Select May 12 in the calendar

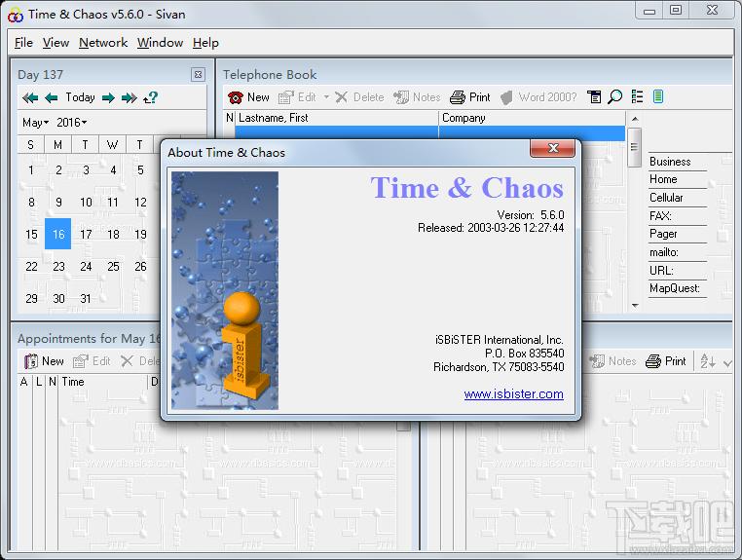(140, 203)
